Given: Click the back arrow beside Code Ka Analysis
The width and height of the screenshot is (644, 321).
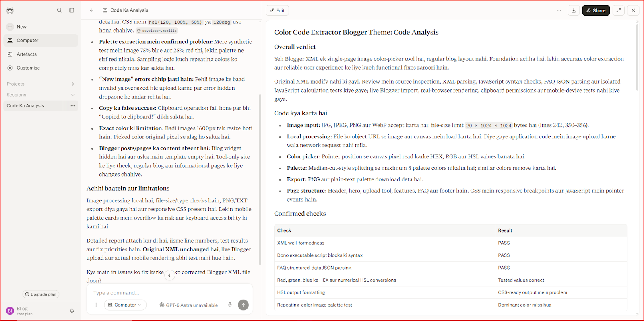Looking at the screenshot, I should point(92,10).
